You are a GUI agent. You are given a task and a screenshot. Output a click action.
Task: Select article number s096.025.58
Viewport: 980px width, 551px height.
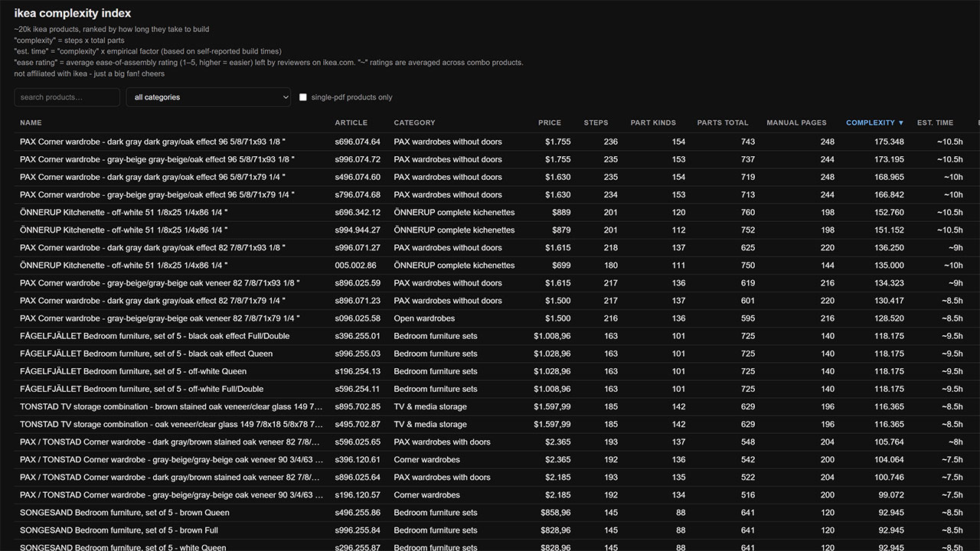click(x=358, y=318)
